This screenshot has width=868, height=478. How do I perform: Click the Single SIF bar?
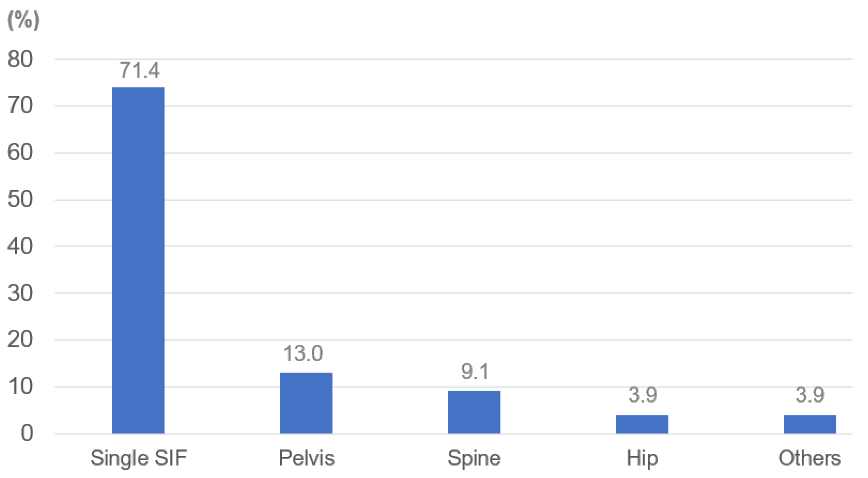click(138, 260)
